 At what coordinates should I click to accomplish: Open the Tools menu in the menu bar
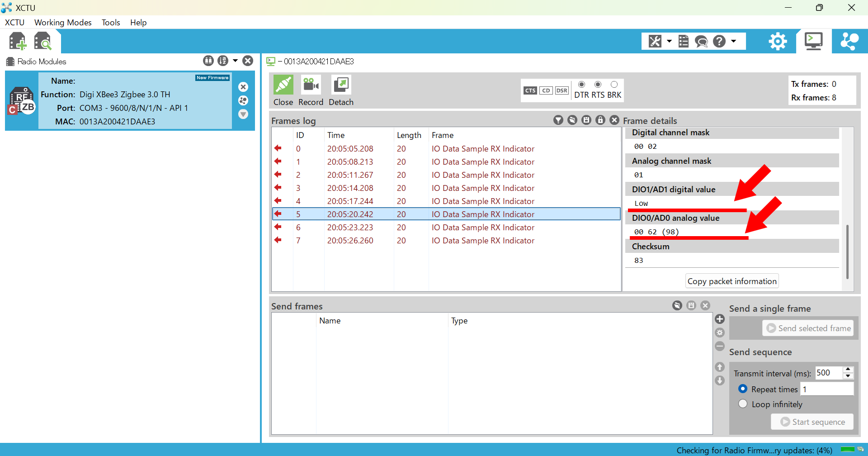pos(111,23)
